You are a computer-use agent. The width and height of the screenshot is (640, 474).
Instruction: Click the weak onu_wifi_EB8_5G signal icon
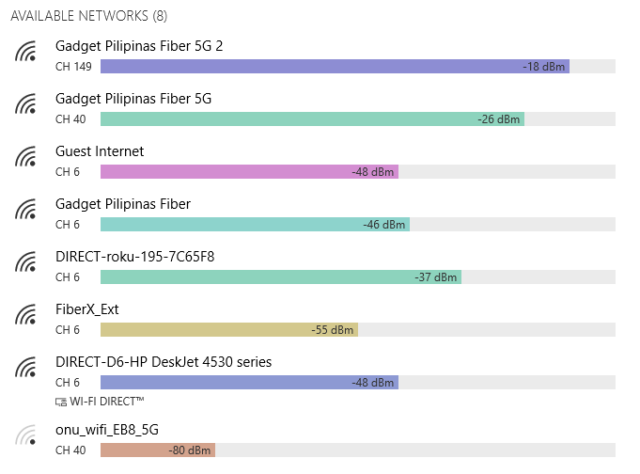pyautogui.click(x=26, y=437)
